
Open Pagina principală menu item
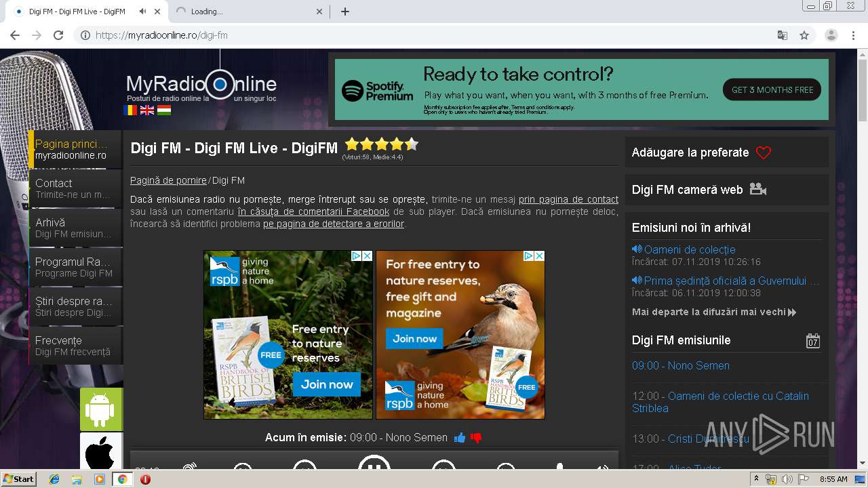point(75,149)
